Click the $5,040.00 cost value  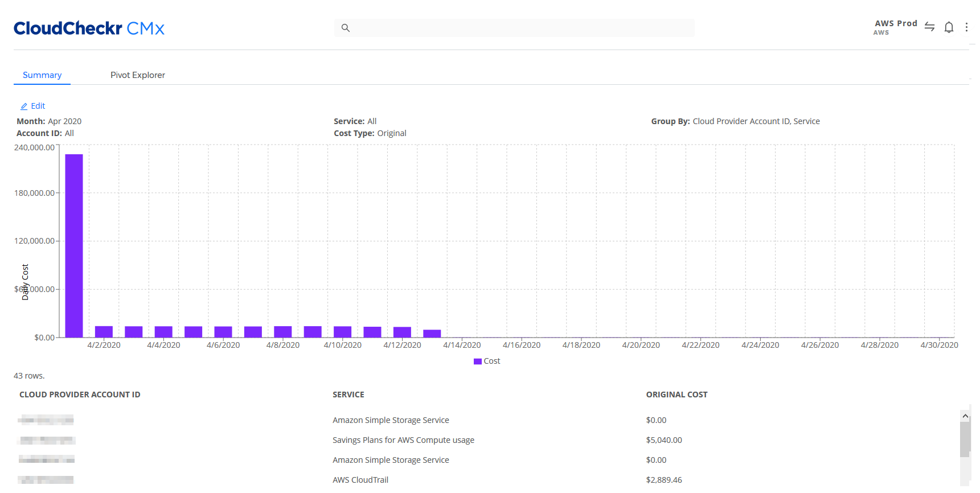coord(664,440)
